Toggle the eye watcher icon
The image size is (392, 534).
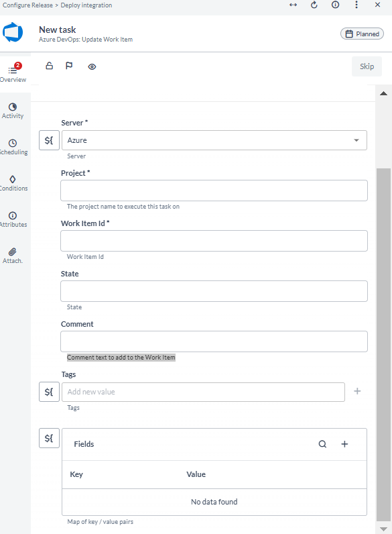click(92, 67)
